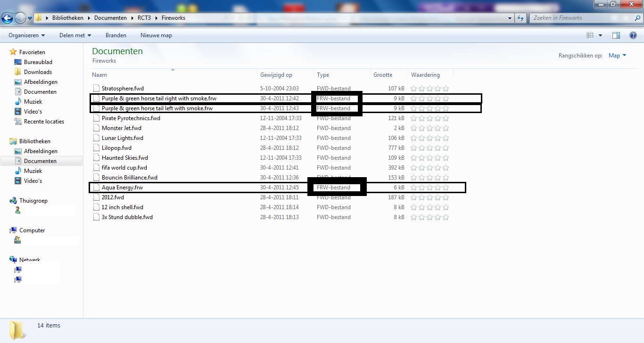Click the Back navigation arrow button
Viewport: 644px width, 343px height.
coord(8,18)
